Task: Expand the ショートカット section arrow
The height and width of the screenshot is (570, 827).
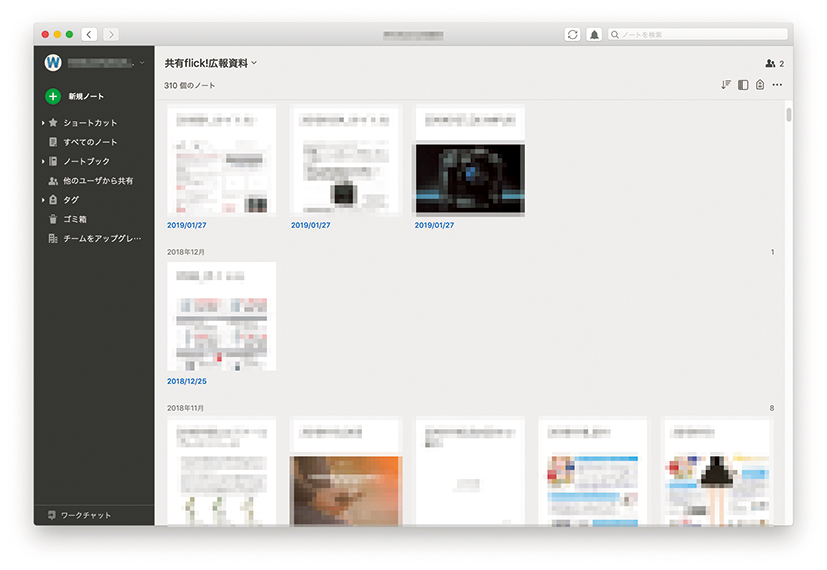Action: click(43, 123)
